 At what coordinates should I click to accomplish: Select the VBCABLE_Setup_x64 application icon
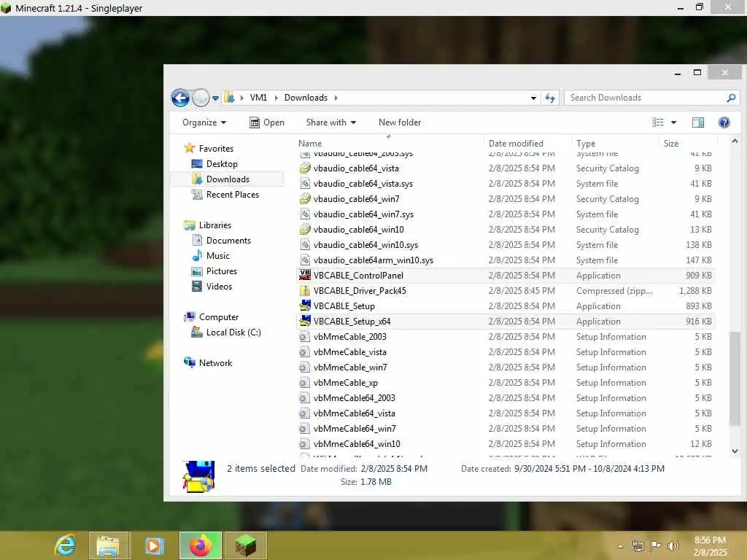[x=305, y=322]
